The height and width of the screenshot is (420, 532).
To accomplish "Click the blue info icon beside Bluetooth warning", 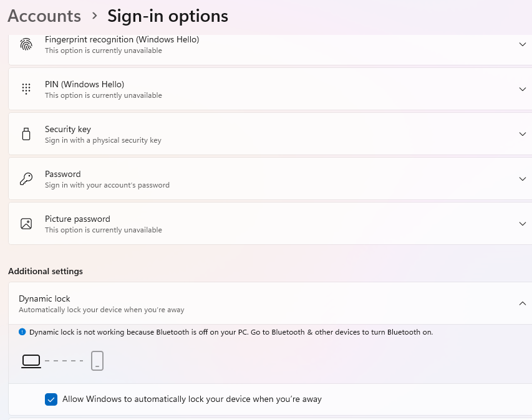I will click(22, 332).
